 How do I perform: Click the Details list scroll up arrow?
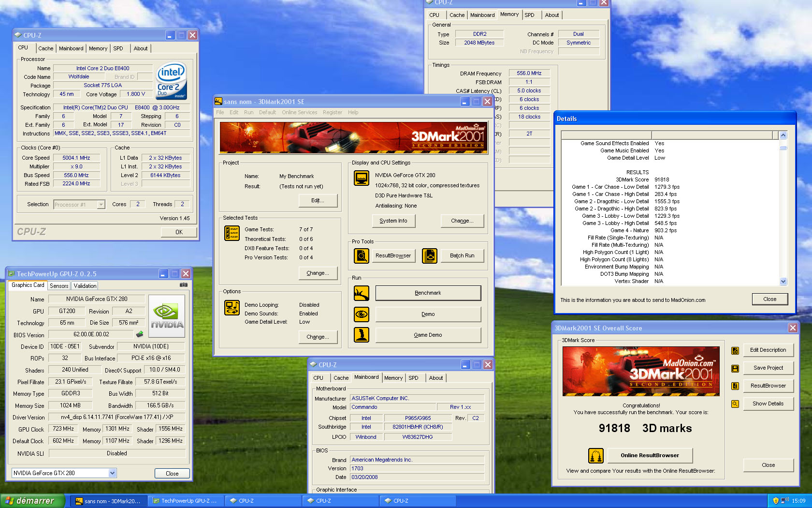(783, 135)
